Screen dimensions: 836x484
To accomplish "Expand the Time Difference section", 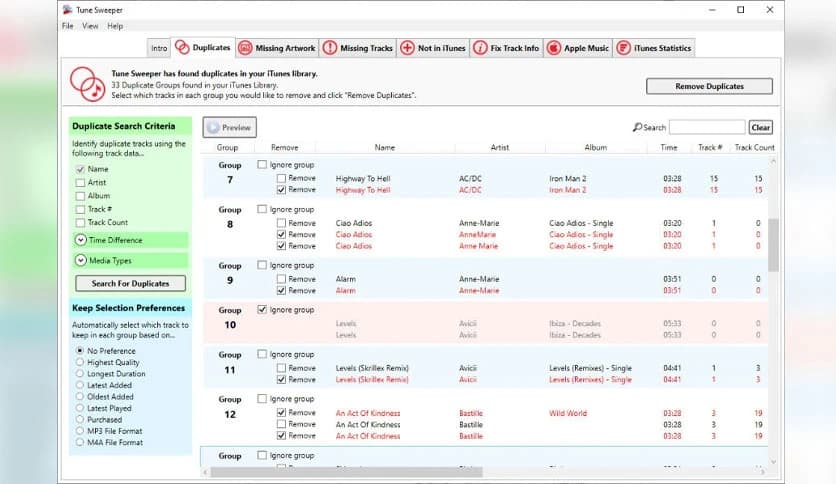I will [x=80, y=240].
